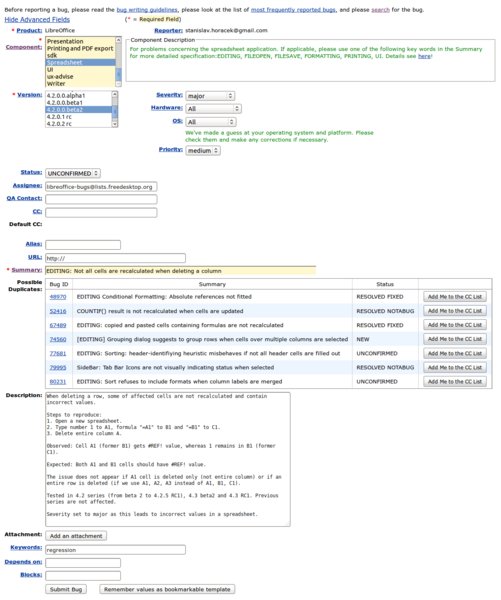This screenshot has width=501, height=600.
Task: Click the QA Contact input field
Action: (x=101, y=199)
